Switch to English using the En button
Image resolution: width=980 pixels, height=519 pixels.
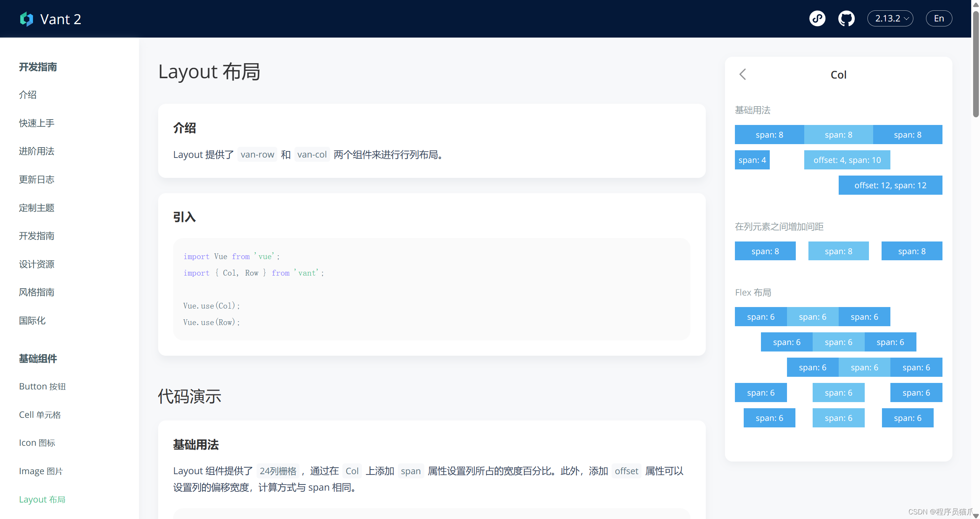click(x=939, y=18)
